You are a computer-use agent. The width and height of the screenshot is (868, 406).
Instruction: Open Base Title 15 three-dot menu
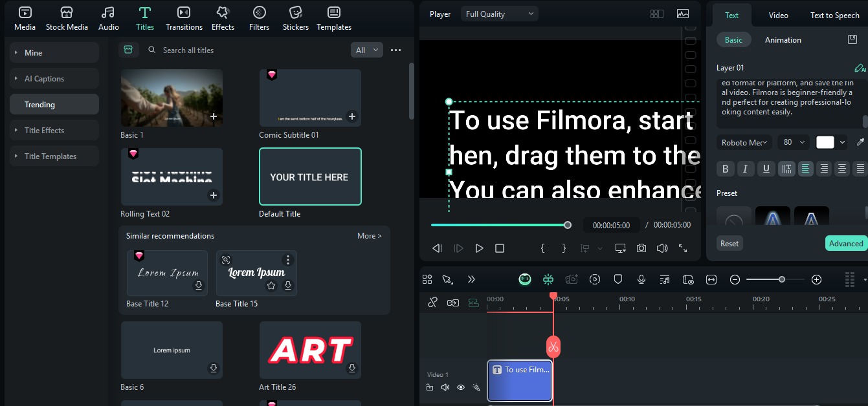click(x=288, y=260)
